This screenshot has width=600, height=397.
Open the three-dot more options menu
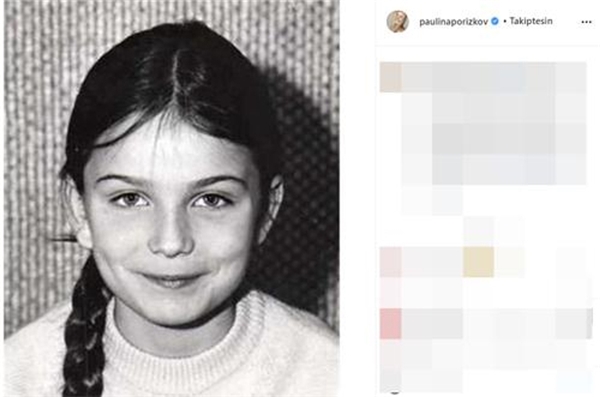586,22
